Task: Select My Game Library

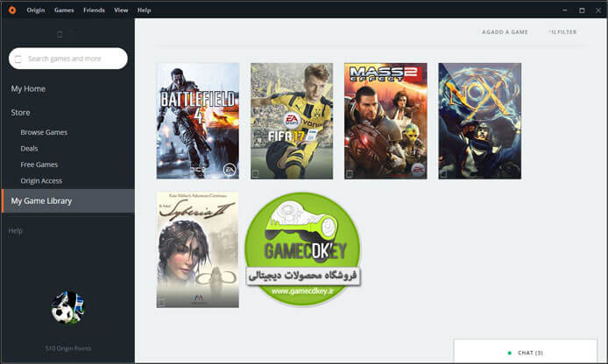Action: 68,201
